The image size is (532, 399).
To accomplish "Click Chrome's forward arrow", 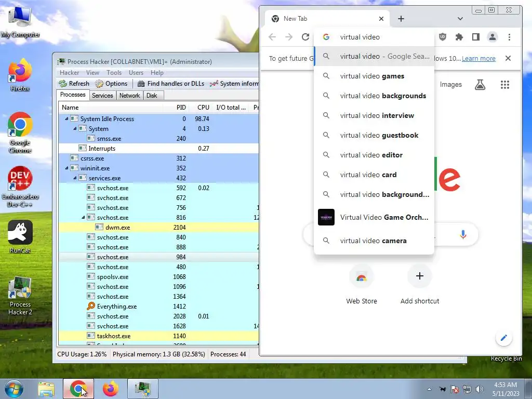I will [289, 37].
